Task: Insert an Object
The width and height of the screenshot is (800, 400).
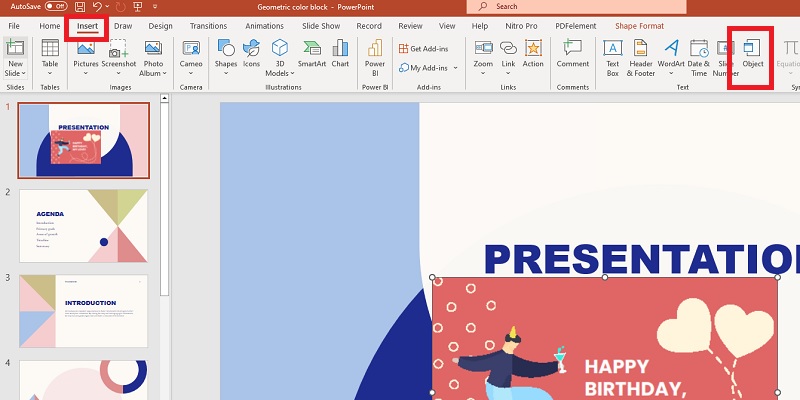Action: pos(753,53)
